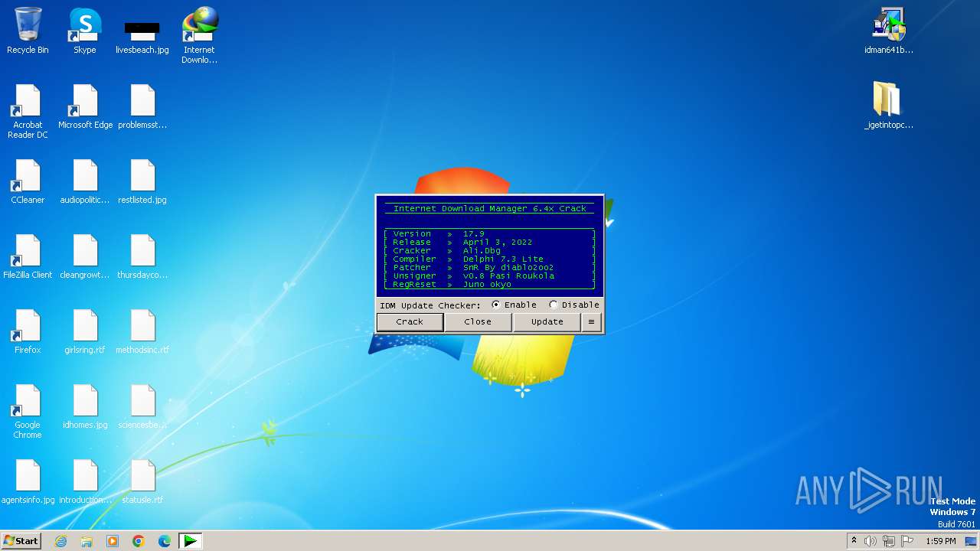980x551 pixels.
Task: Select the thursdayco file icon
Action: click(142, 257)
